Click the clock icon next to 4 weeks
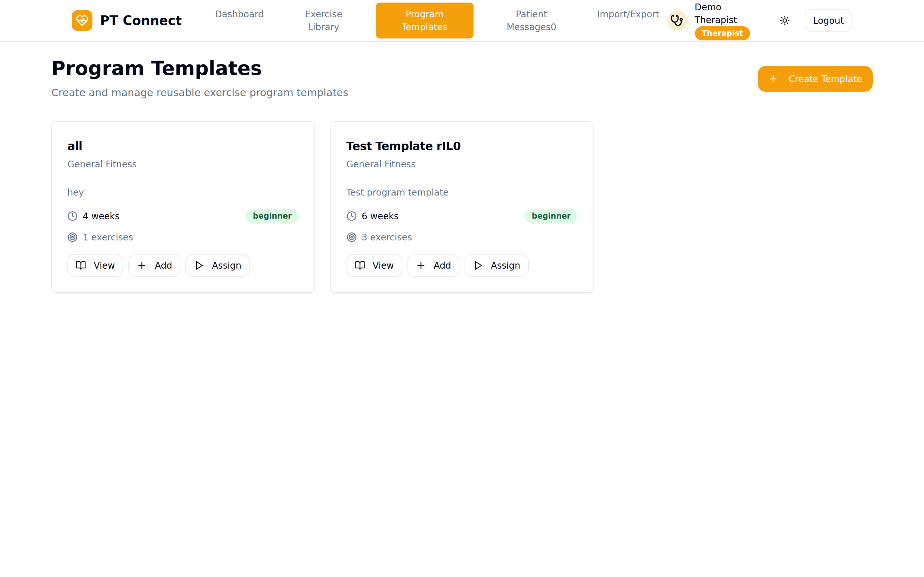924x577 pixels. (72, 216)
